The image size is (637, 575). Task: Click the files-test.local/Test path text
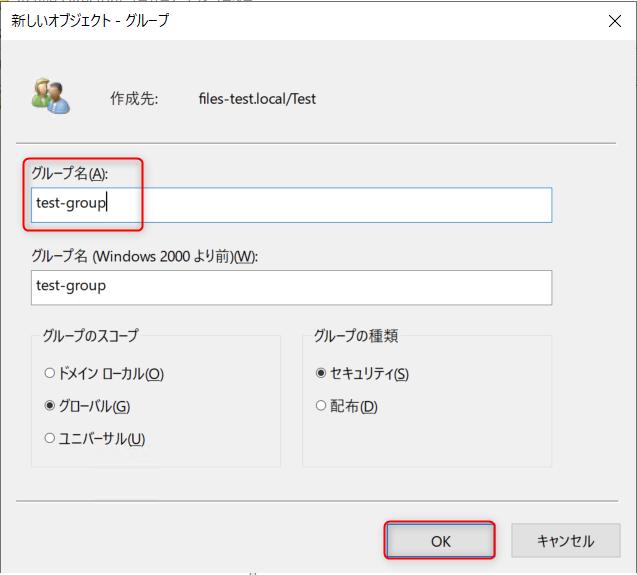click(257, 99)
